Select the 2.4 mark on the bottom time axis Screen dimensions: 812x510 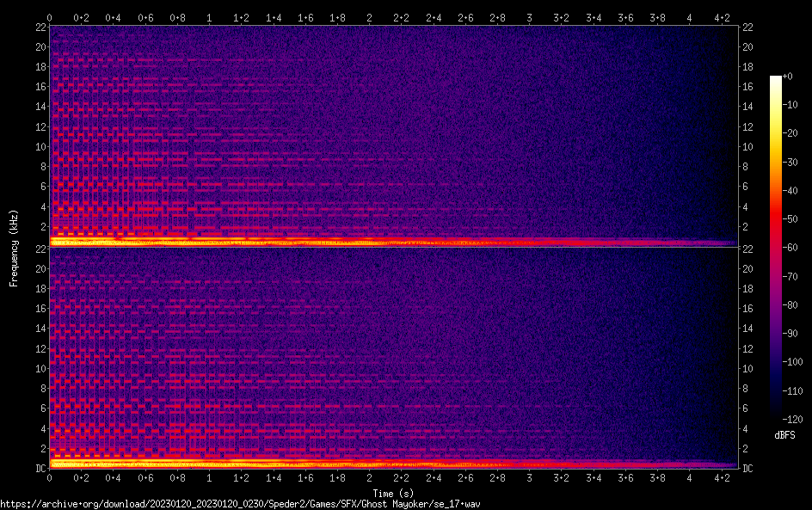(x=434, y=479)
